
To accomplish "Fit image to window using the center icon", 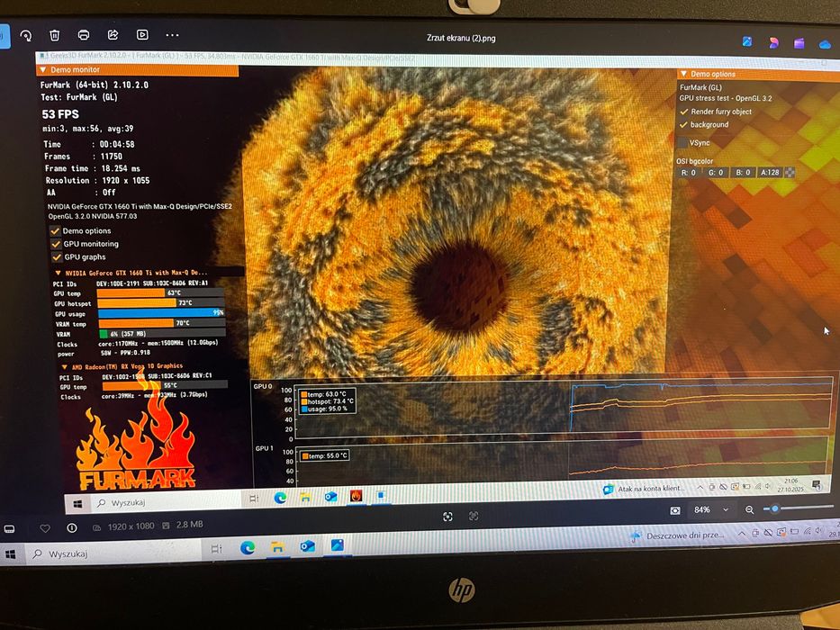I will (447, 517).
